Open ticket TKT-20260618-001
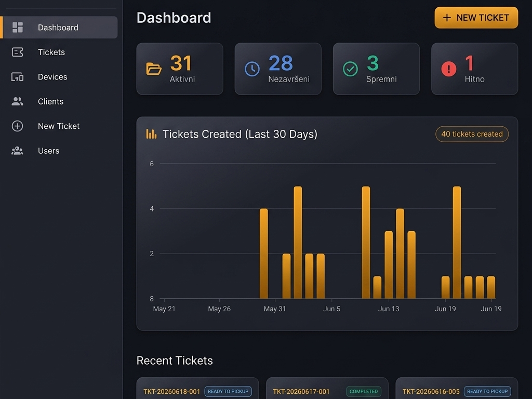The image size is (532, 399). click(171, 392)
